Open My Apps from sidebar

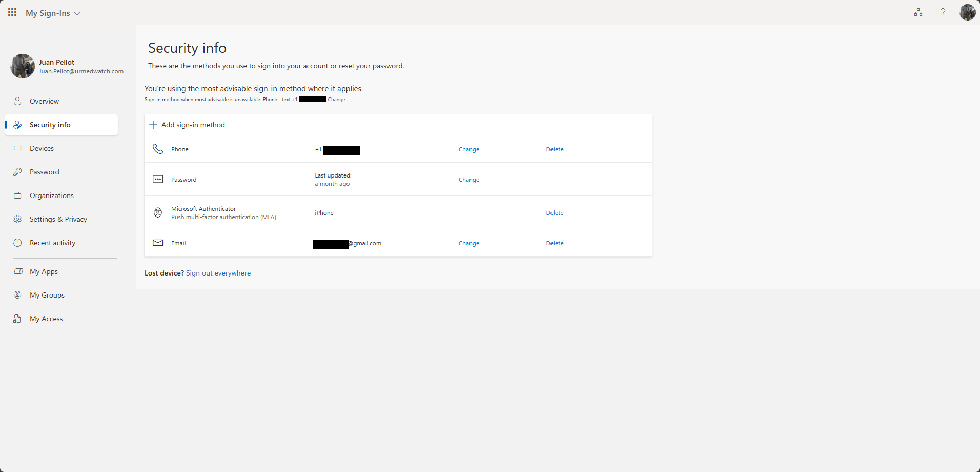click(x=44, y=271)
